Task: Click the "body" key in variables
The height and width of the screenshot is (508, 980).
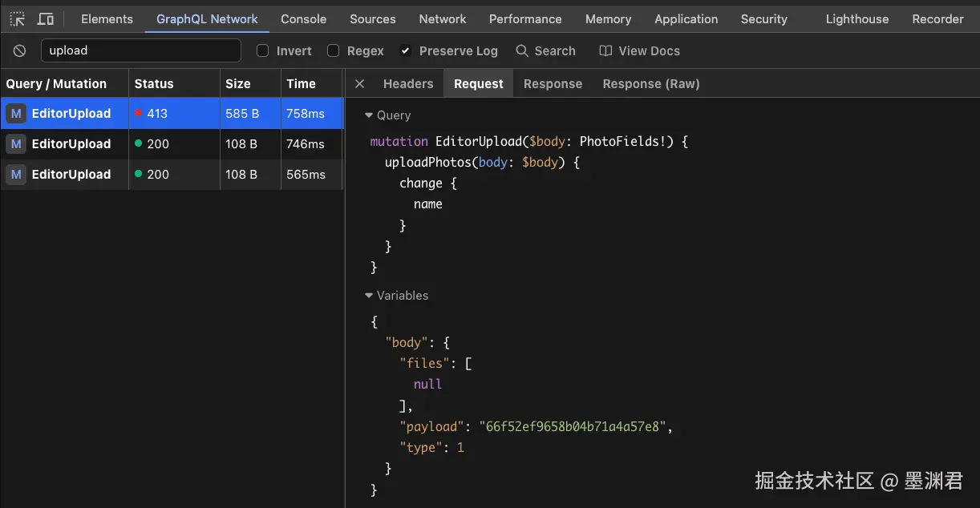Action: (407, 343)
